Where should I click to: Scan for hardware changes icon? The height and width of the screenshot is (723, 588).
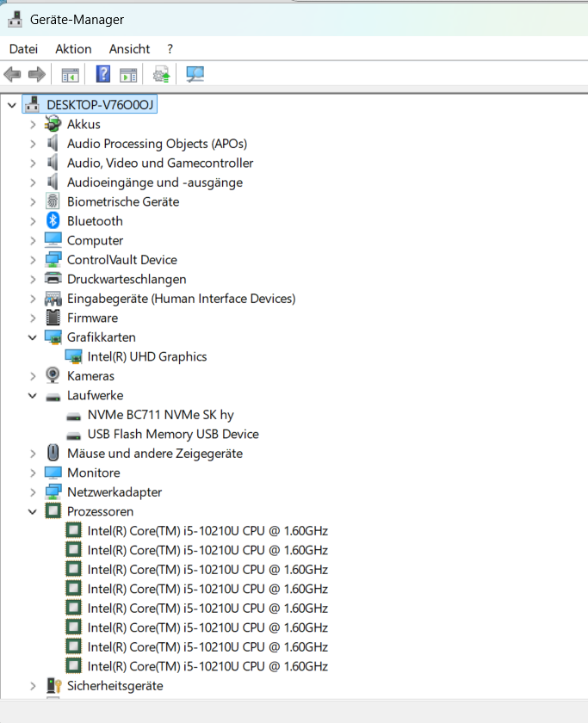(195, 74)
